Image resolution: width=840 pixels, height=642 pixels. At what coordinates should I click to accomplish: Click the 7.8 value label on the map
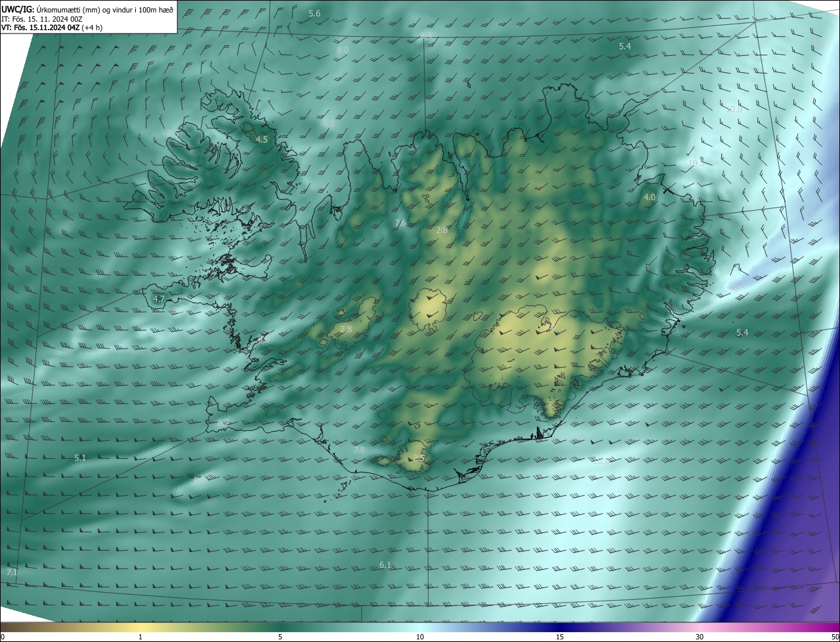coord(359,450)
